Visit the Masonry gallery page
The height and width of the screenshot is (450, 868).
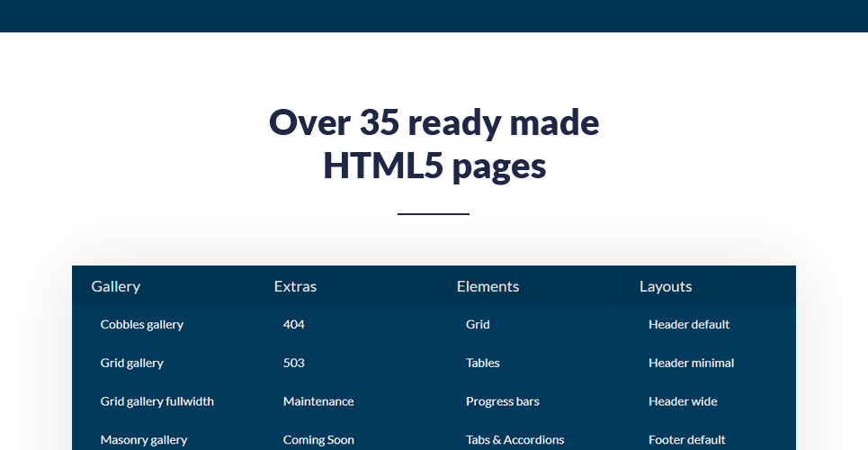143,440
